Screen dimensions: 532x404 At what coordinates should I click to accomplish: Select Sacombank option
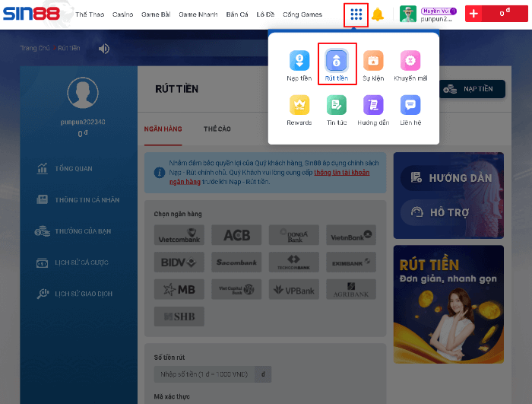pos(236,262)
